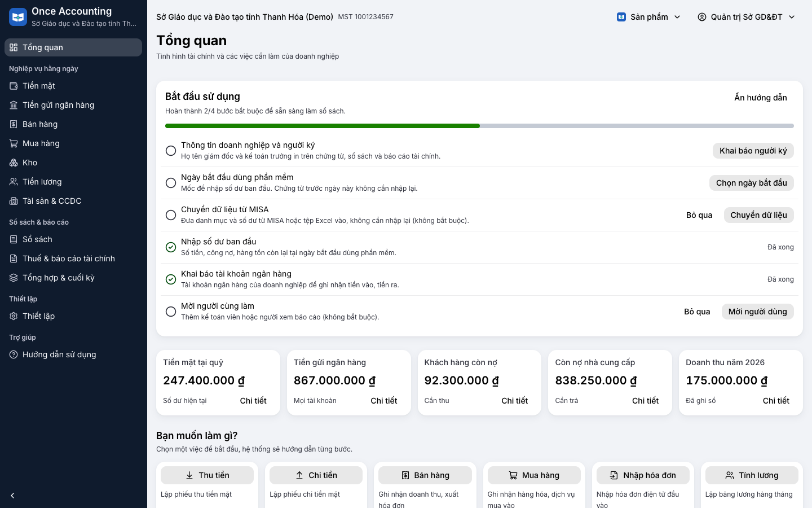
Task: Click check mark of Khai báo tài khoản ngân hàng
Action: click(171, 279)
